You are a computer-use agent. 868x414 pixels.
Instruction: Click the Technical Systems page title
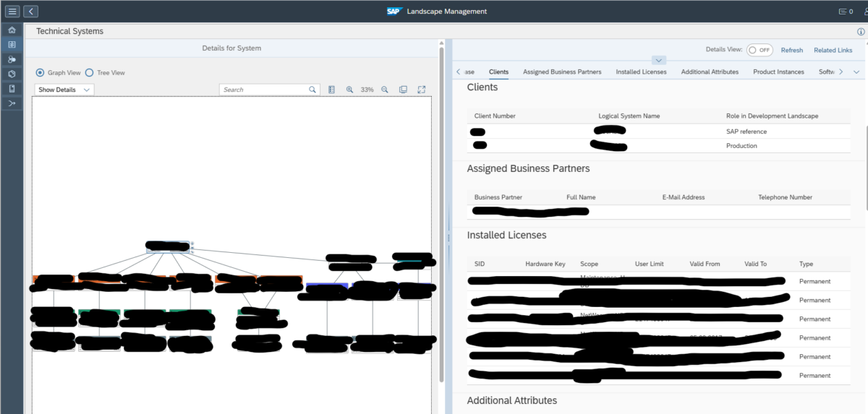point(69,31)
